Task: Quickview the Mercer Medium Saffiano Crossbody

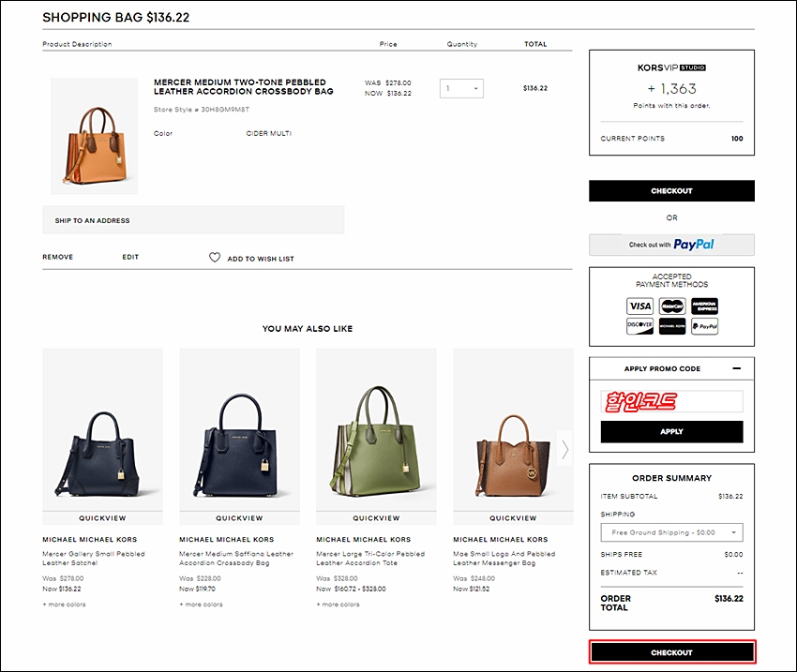Action: [x=239, y=518]
